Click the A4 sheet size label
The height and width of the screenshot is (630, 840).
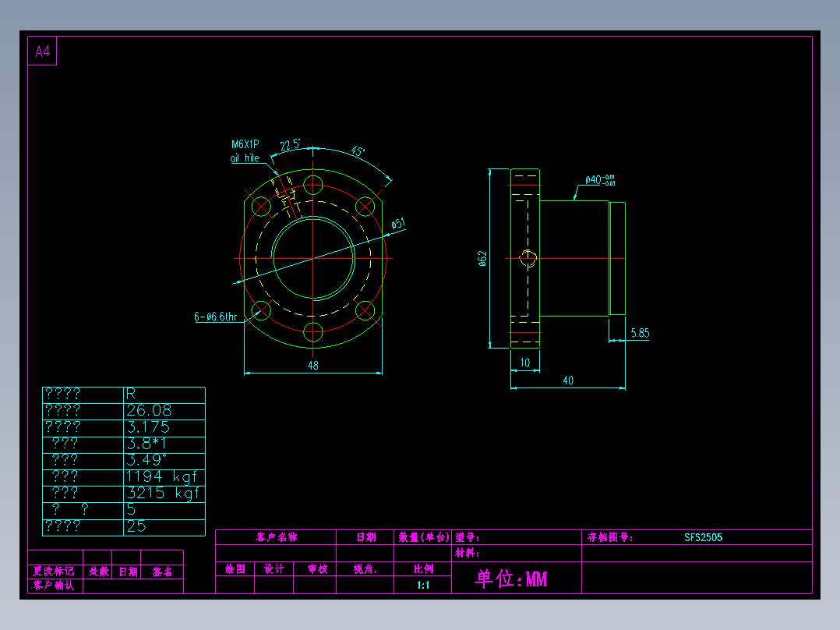(42, 51)
